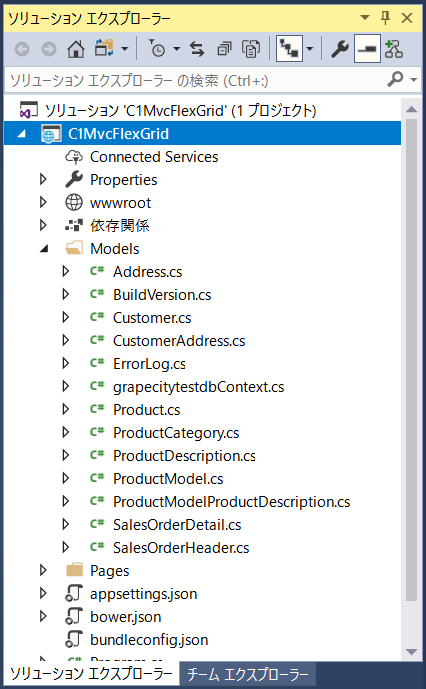426x689 pixels.
Task: Toggle the Preview Selected Items button
Action: click(x=367, y=48)
